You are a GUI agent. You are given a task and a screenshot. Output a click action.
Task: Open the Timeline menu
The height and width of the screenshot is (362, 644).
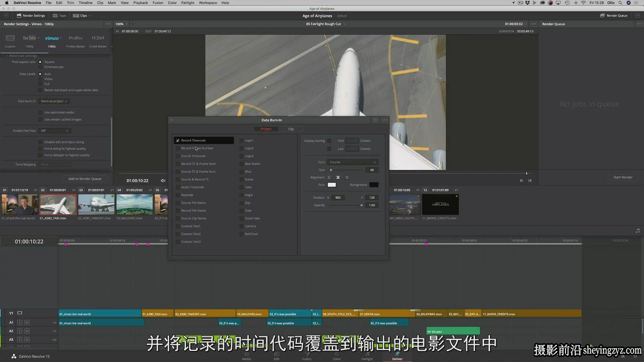click(x=86, y=3)
